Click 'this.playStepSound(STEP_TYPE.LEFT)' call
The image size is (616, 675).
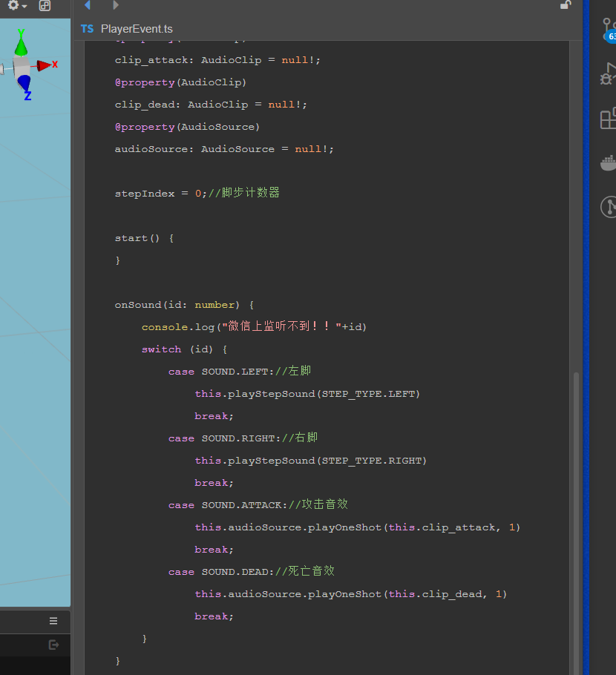click(307, 394)
